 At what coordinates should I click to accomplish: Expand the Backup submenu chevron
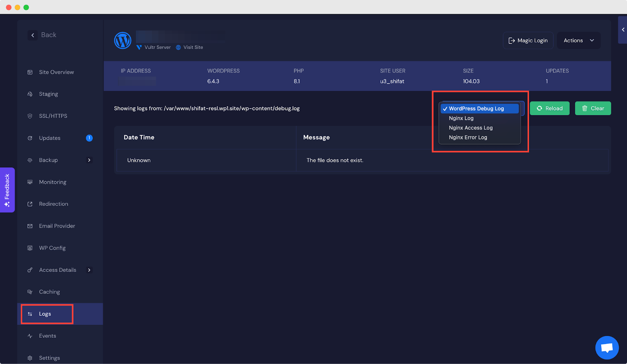[89, 160]
